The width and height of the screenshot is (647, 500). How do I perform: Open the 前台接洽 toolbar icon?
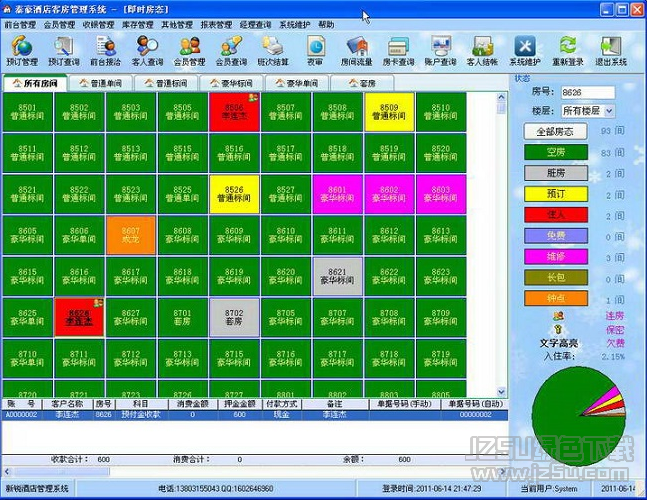pos(106,51)
